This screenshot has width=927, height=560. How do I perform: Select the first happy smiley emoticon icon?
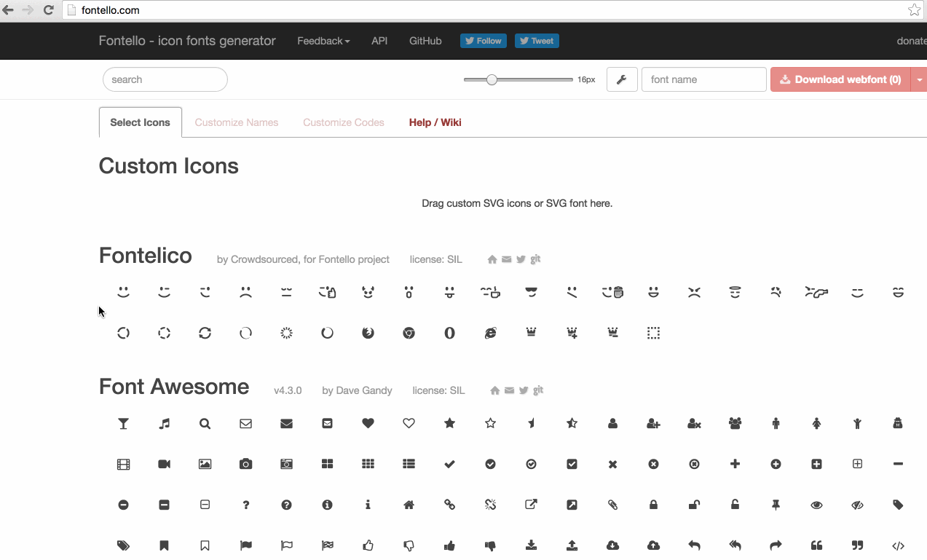pos(124,292)
